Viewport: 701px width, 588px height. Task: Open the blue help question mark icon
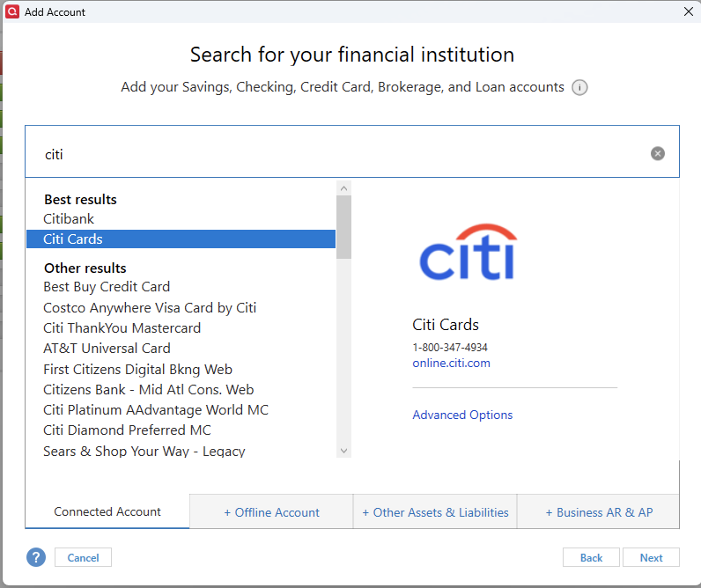coord(36,557)
